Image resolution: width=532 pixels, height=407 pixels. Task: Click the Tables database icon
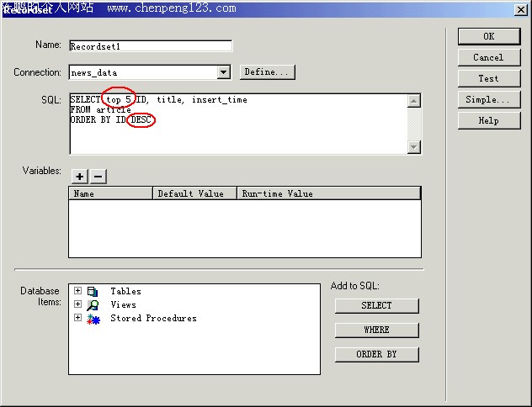pos(93,292)
